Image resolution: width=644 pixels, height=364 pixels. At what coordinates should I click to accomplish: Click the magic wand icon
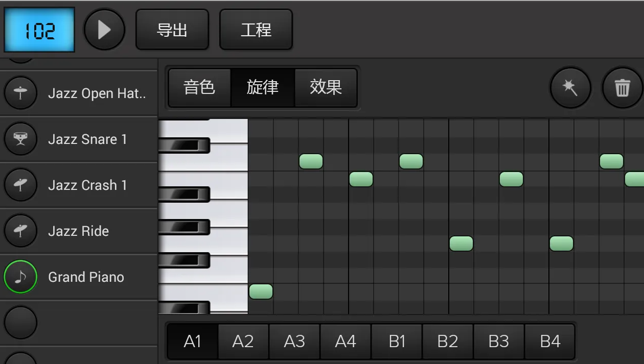click(570, 88)
